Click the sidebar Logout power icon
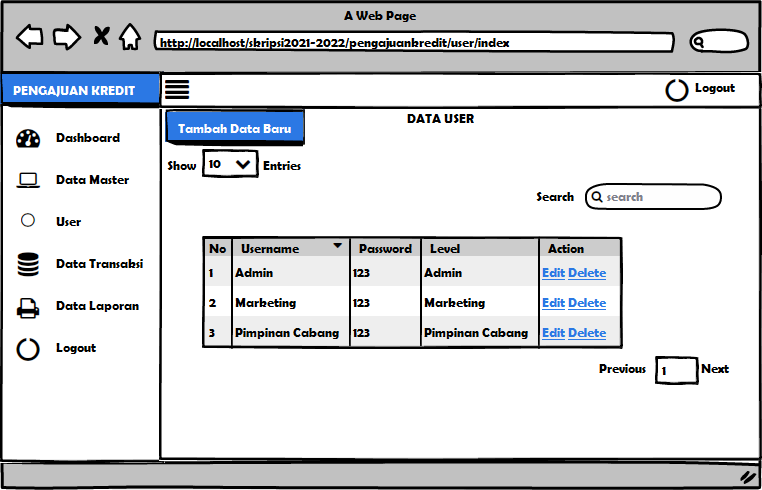Viewport: 762px width, 490px height. click(x=28, y=349)
